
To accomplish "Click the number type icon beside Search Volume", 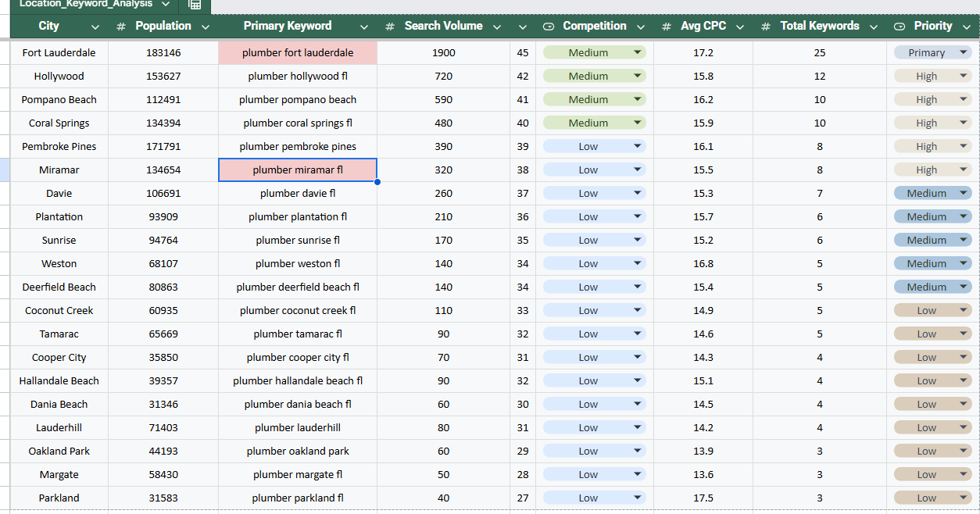I will point(390,27).
